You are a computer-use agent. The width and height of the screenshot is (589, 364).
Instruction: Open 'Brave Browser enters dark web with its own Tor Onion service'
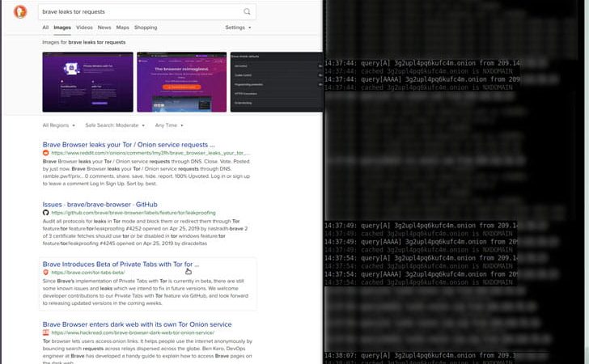pyautogui.click(x=137, y=324)
